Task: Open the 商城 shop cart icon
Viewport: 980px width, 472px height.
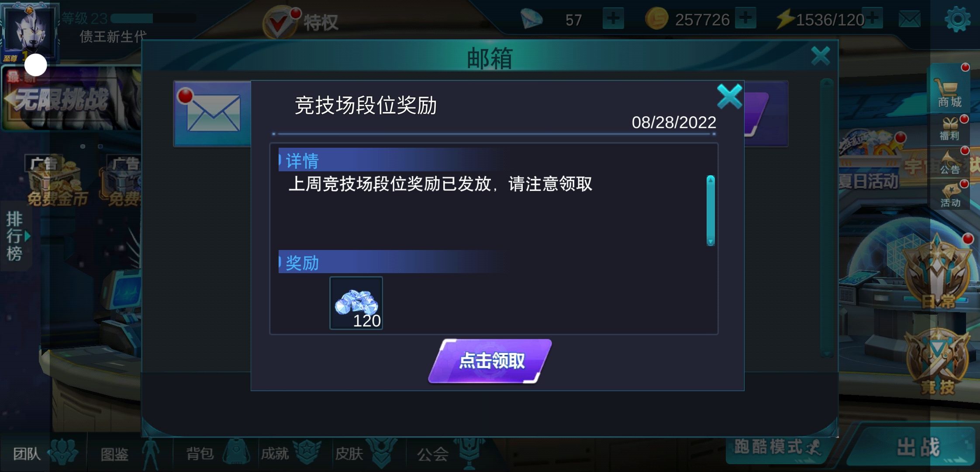Action: pyautogui.click(x=949, y=91)
